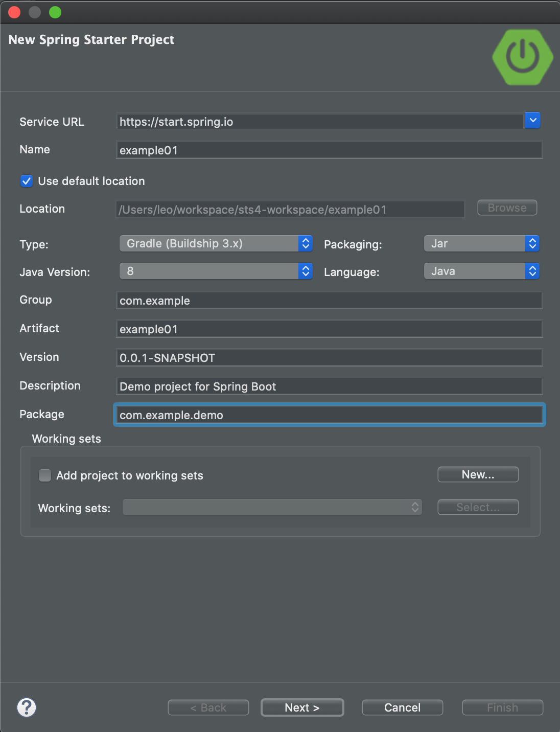Viewport: 560px width, 732px height.
Task: Click the Description label
Action: pos(50,385)
